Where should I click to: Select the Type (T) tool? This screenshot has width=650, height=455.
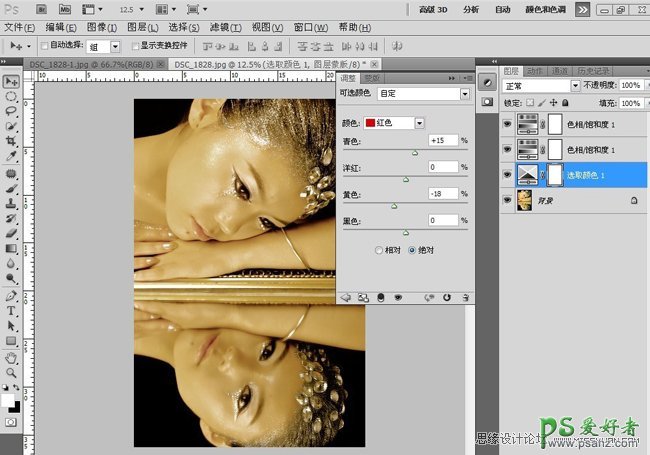tap(11, 310)
